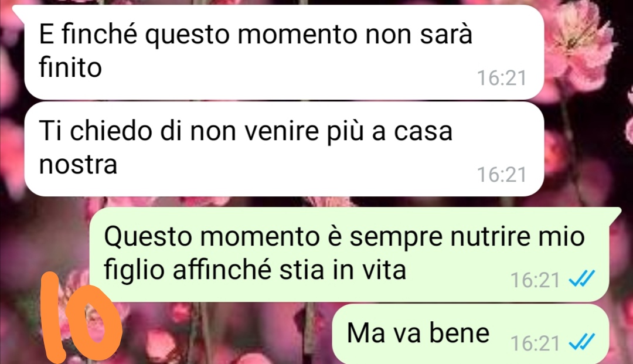This screenshot has height=364, width=633.
Task: Select the "E finché questo momento" message bubble
Action: click(284, 52)
